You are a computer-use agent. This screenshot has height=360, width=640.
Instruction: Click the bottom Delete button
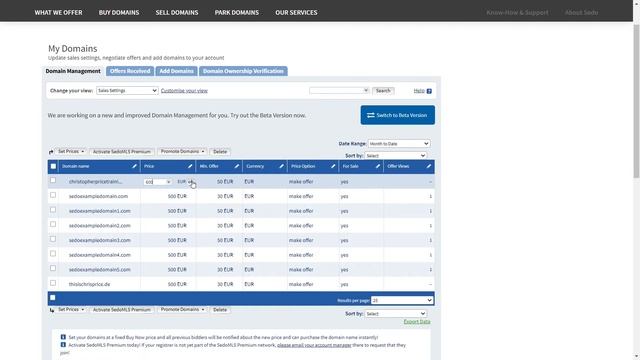220,310
